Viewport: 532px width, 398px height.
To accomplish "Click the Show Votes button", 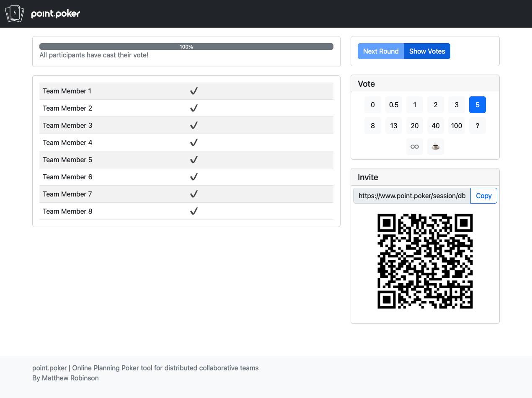I will pyautogui.click(x=427, y=51).
